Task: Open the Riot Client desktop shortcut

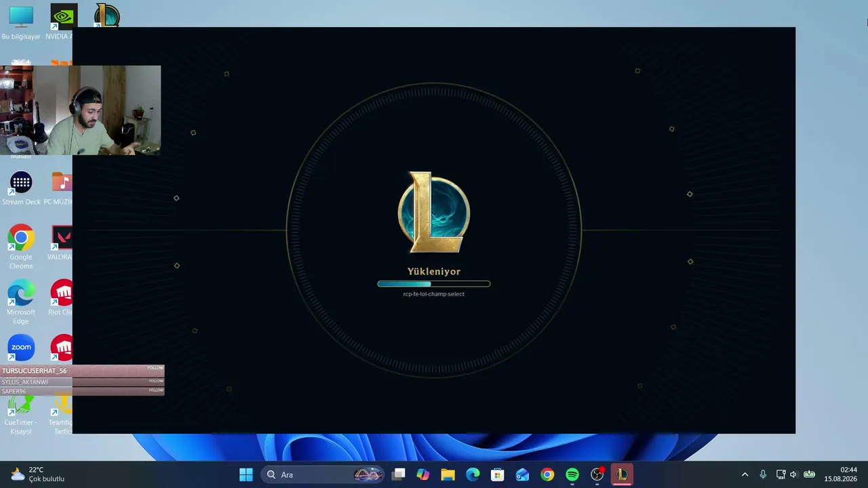Action: [x=60, y=298]
